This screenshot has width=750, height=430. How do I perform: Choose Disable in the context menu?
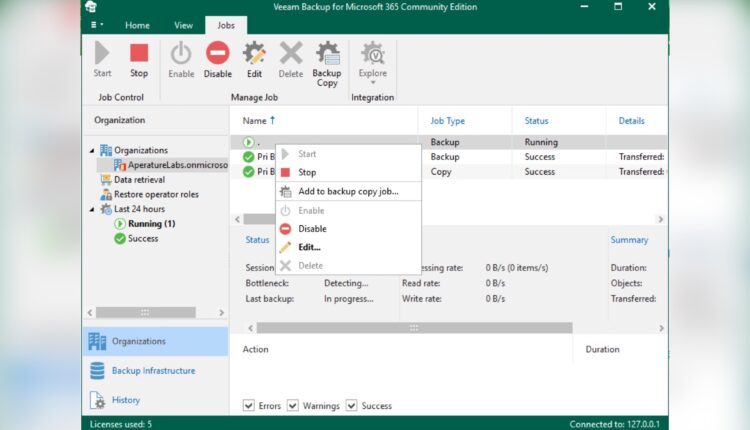[348, 229]
